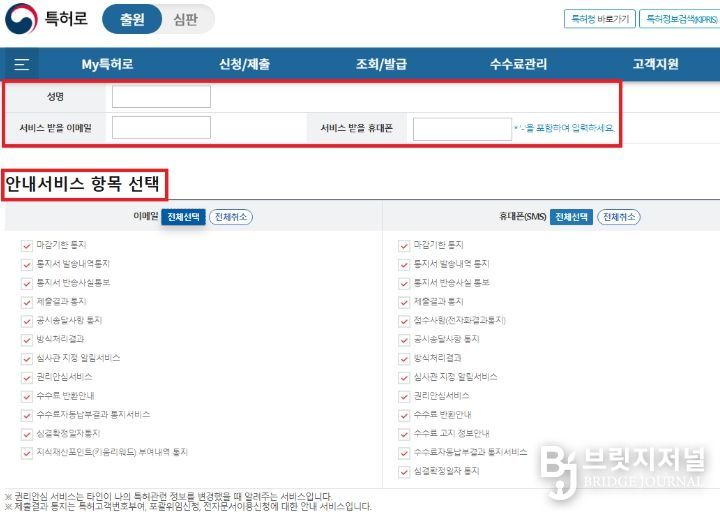Click the 특허로 logo emblem
This screenshot has height=518, width=720.
pos(21,18)
